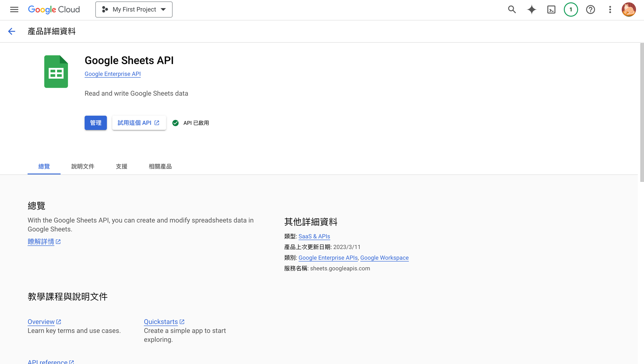Activate Cloud Shell terminal icon
This screenshot has width=644, height=364.
(x=551, y=10)
